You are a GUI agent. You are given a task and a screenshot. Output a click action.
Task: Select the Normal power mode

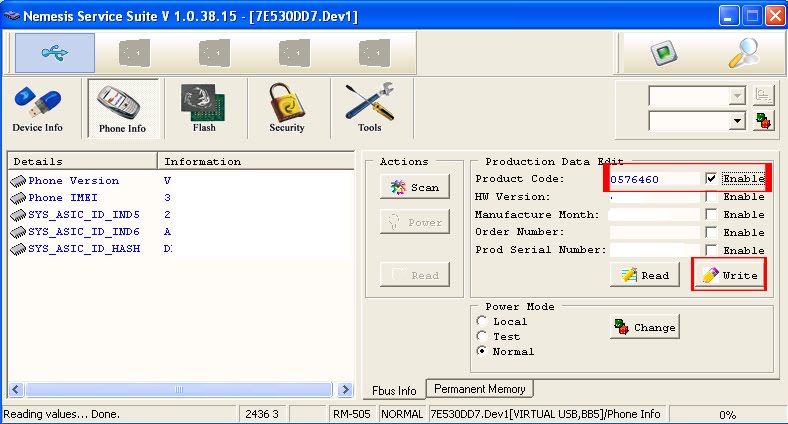tap(482, 351)
